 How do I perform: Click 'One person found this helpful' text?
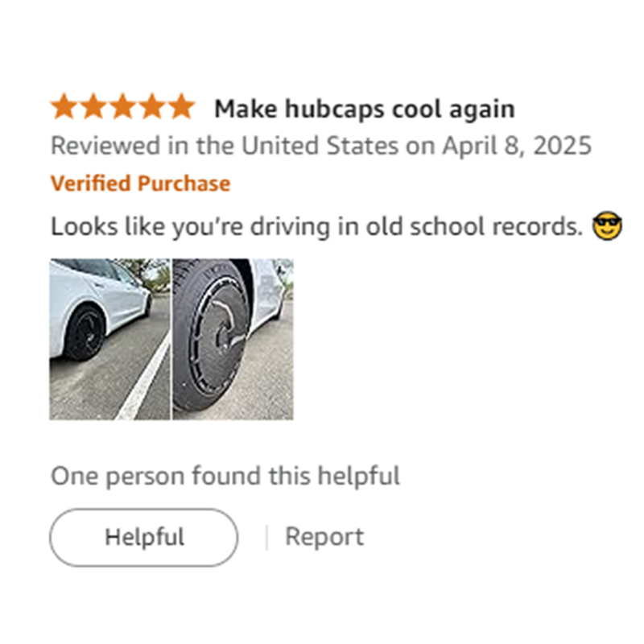click(225, 477)
